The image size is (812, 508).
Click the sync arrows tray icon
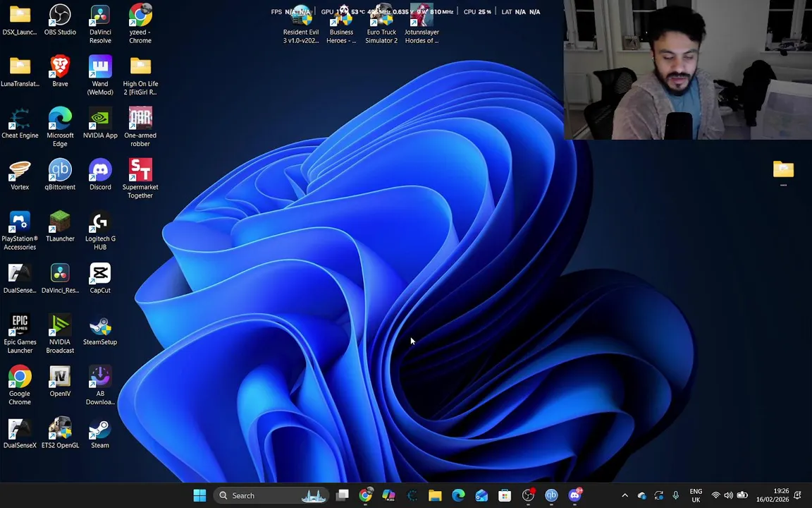click(659, 495)
